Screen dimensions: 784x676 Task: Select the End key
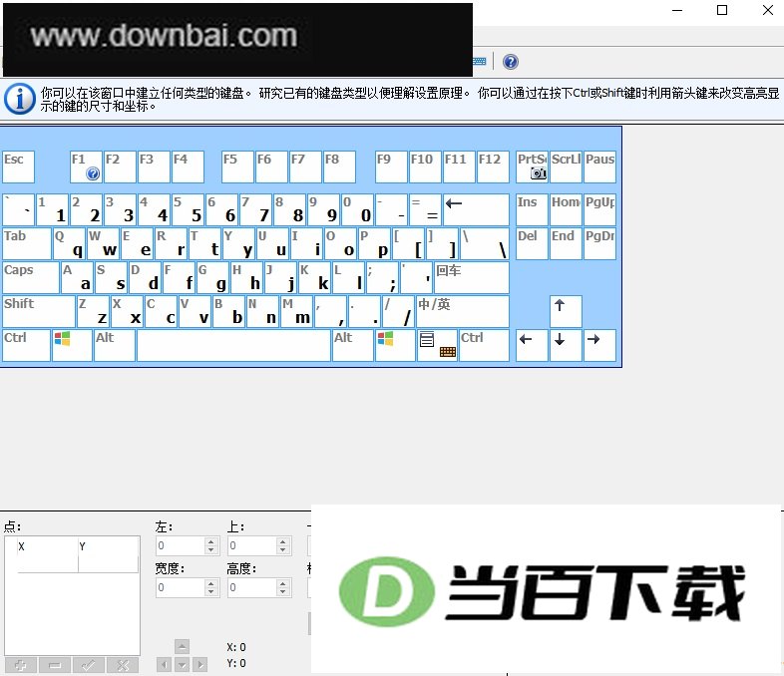pos(566,243)
